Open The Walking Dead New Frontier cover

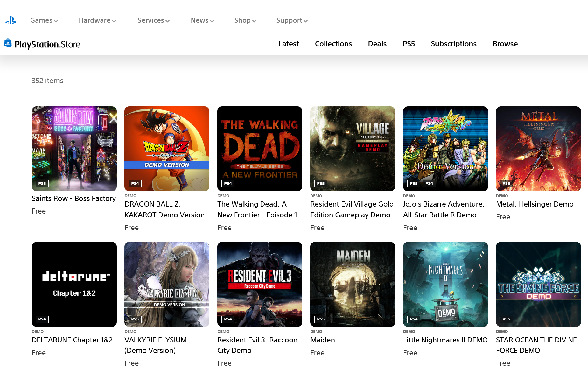[260, 149]
